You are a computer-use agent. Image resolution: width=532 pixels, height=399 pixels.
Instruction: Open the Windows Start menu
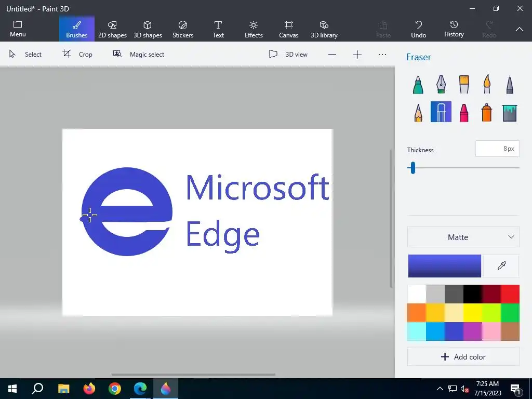[12, 389]
